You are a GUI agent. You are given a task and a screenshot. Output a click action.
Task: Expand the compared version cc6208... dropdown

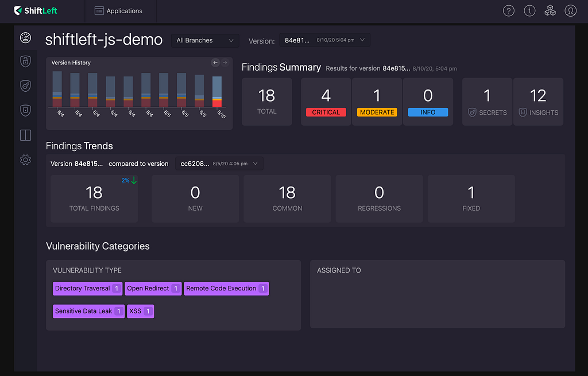tap(219, 164)
